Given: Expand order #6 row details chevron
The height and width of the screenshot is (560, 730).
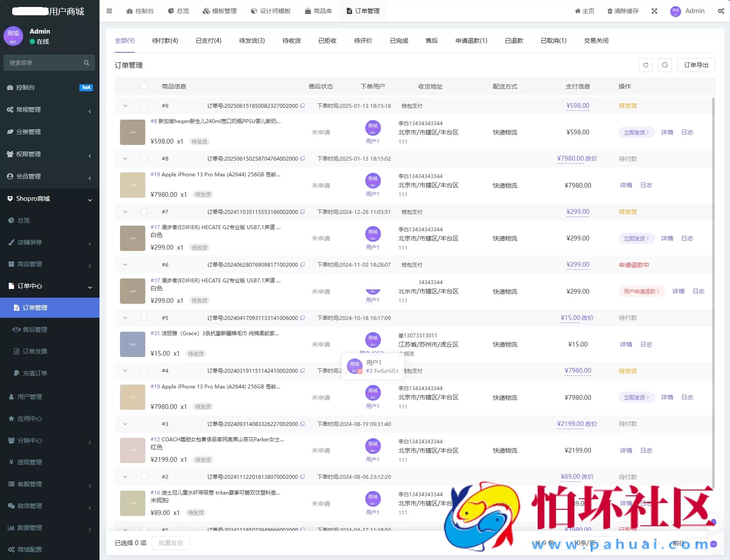Looking at the screenshot, I should 125,265.
